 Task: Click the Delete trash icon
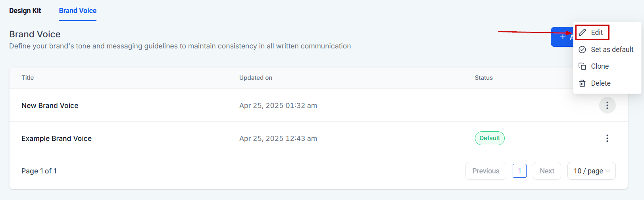click(582, 83)
